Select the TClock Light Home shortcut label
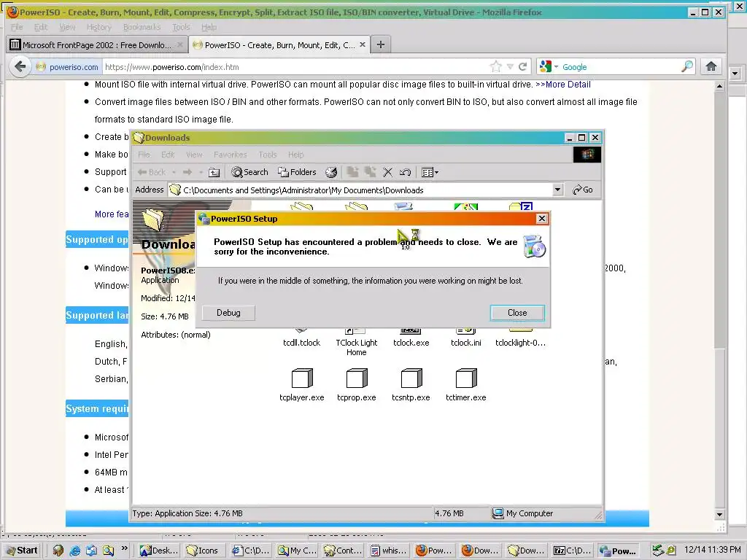Screen dimensions: 747x560 click(x=356, y=348)
